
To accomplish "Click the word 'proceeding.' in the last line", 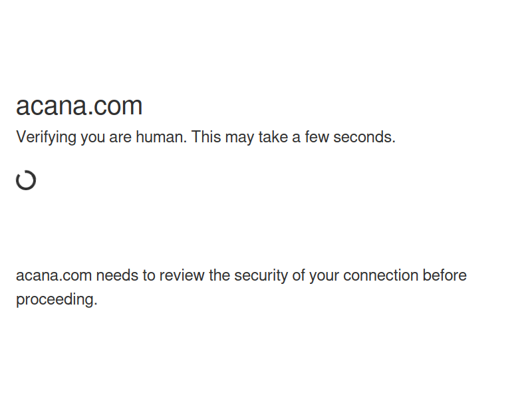I will [57, 300].
